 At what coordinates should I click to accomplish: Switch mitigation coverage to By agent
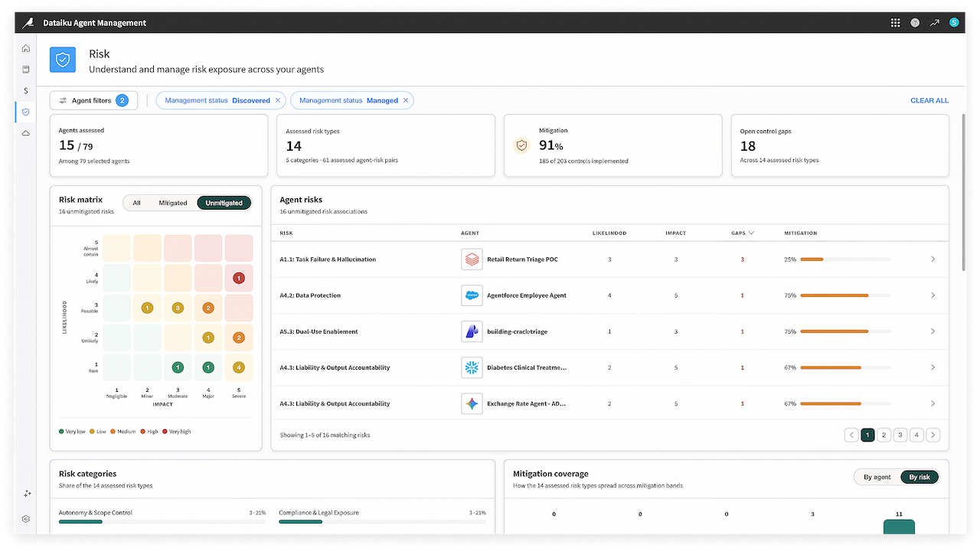tap(877, 477)
